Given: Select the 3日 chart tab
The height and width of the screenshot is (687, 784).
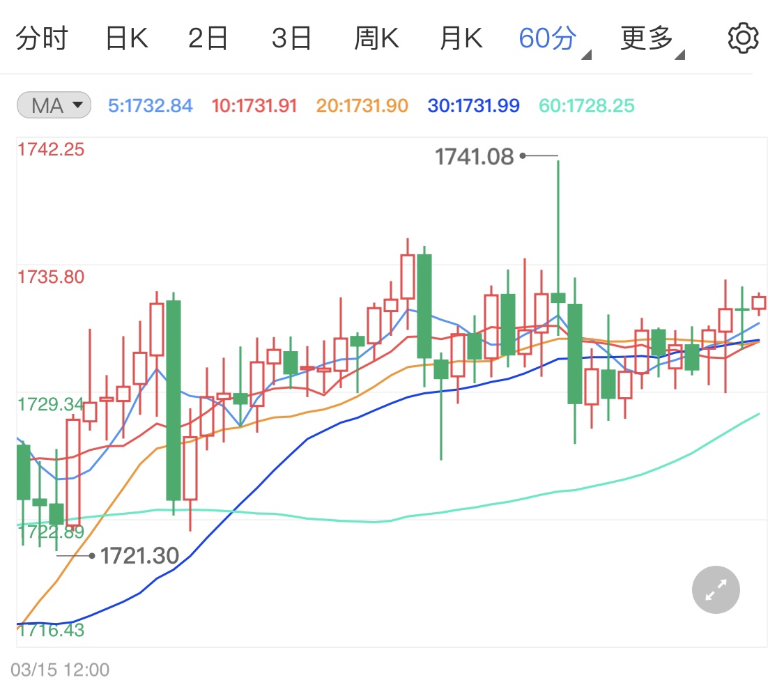Looking at the screenshot, I should pyautogui.click(x=291, y=38).
